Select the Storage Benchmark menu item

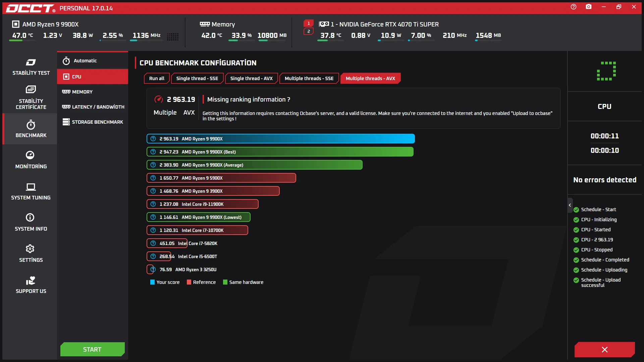pos(93,122)
